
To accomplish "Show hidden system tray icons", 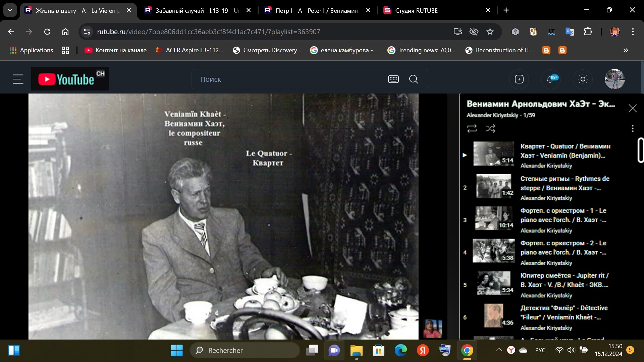I will pyautogui.click(x=499, y=350).
